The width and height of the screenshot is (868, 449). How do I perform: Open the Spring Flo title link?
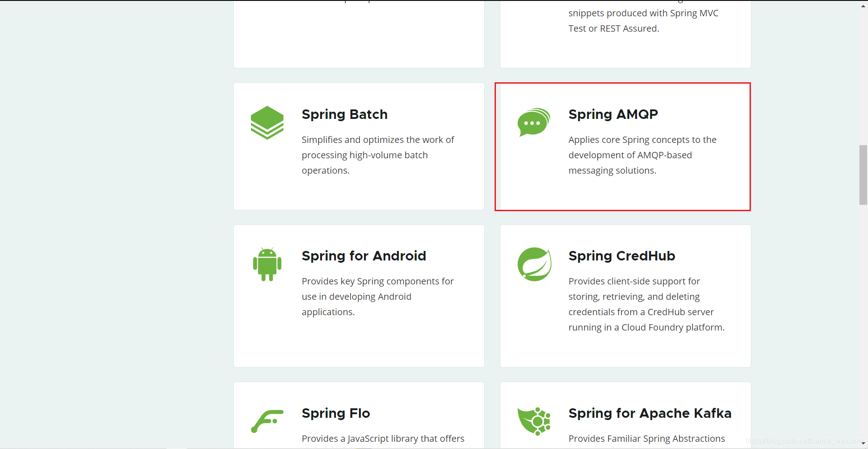[x=336, y=413]
